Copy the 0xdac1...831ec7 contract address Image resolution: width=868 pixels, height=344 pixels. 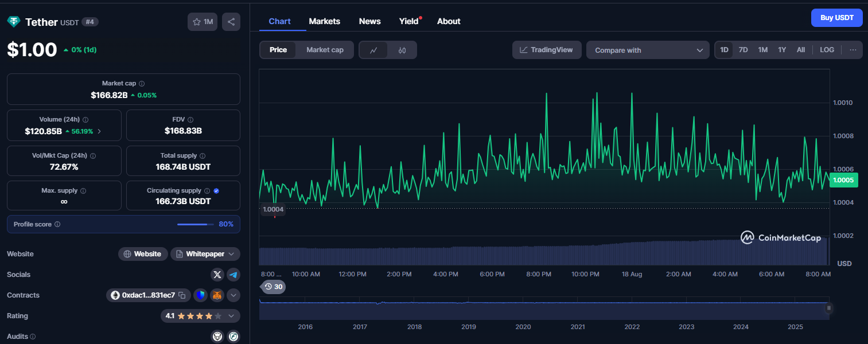pyautogui.click(x=182, y=295)
